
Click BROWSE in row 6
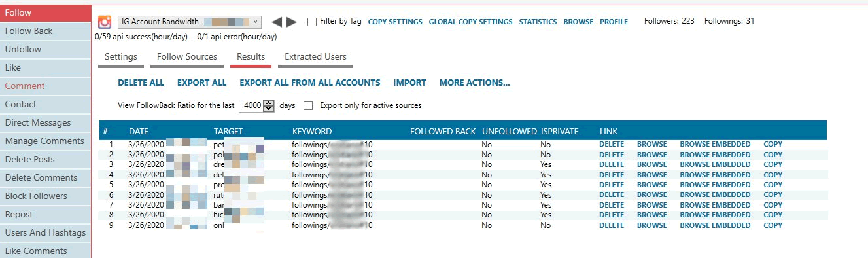click(652, 195)
